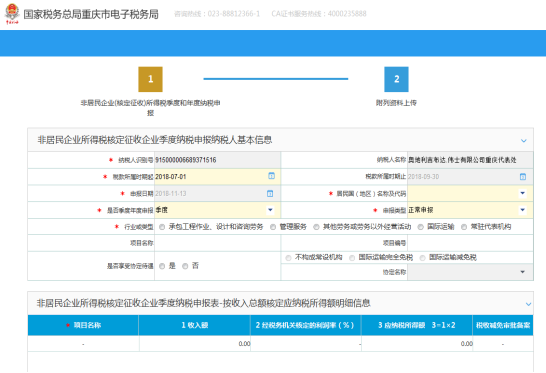Image resolution: width=546 pixels, height=373 pixels.
Task: Click the 项目名称 input field
Action: pyautogui.click(x=217, y=243)
